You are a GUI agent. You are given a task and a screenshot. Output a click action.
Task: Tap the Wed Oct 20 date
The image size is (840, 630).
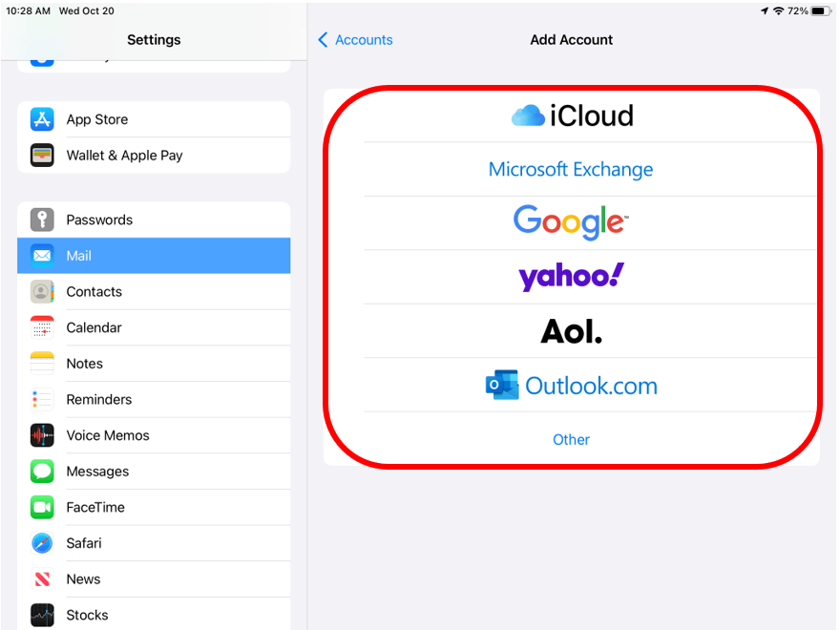[86, 10]
